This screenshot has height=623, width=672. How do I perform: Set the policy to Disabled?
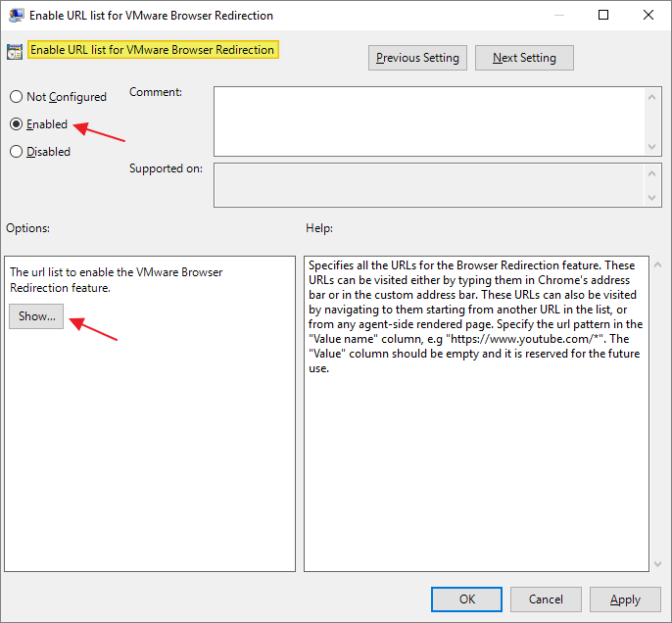16,152
